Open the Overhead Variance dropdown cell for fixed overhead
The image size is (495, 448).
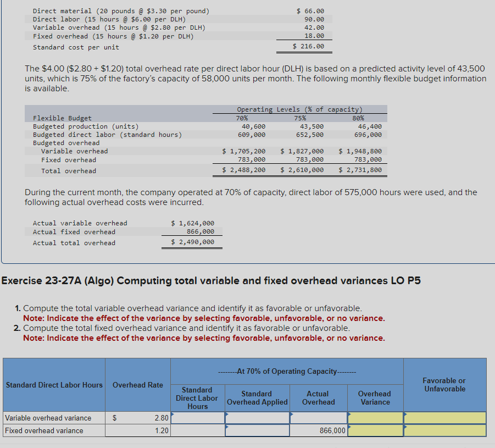[x=374, y=430]
